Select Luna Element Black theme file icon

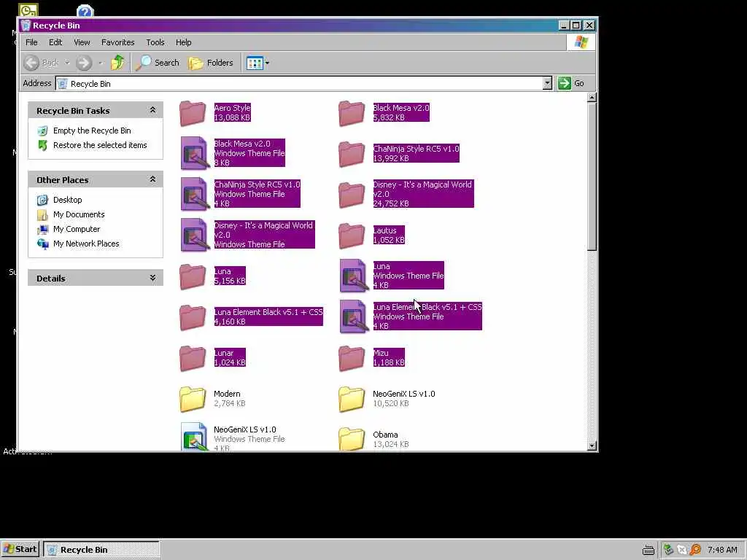[x=354, y=316]
